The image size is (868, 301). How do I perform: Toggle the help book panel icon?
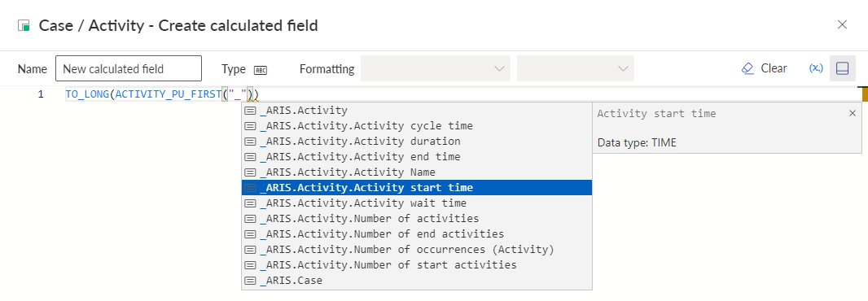[842, 68]
